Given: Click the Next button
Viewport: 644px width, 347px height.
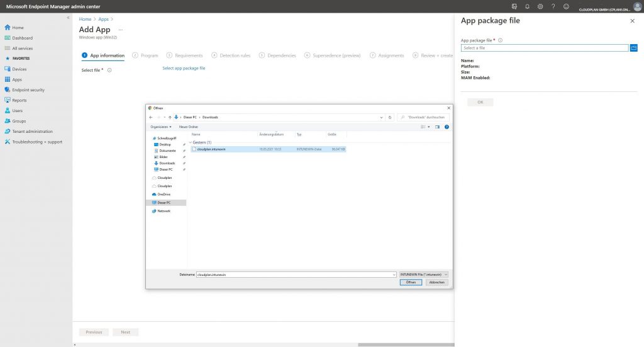Looking at the screenshot, I should click(x=125, y=332).
